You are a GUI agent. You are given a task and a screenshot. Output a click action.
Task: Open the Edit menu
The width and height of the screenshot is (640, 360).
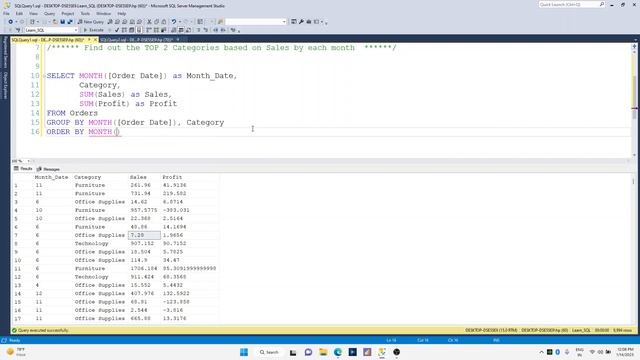(x=19, y=13)
